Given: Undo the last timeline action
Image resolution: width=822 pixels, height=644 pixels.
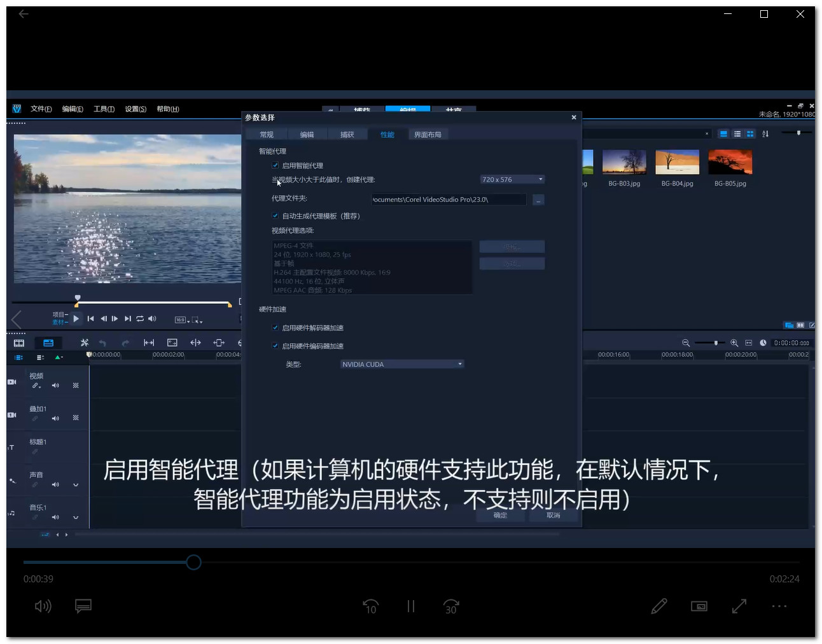Looking at the screenshot, I should 102,343.
